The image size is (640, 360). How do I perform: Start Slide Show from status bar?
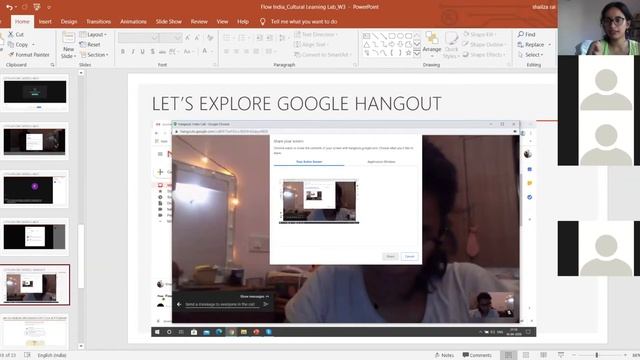pyautogui.click(x=561, y=355)
